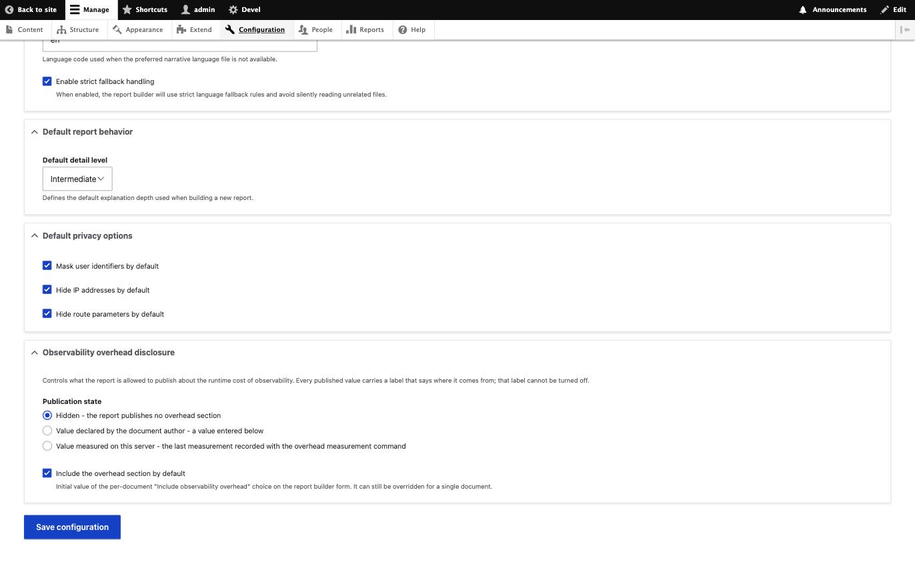The image size is (915, 588).
Task: Open the Announcements link
Action: coord(833,10)
